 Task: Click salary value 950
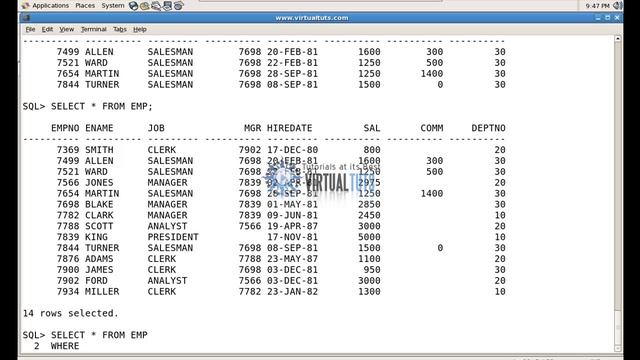pyautogui.click(x=372, y=270)
